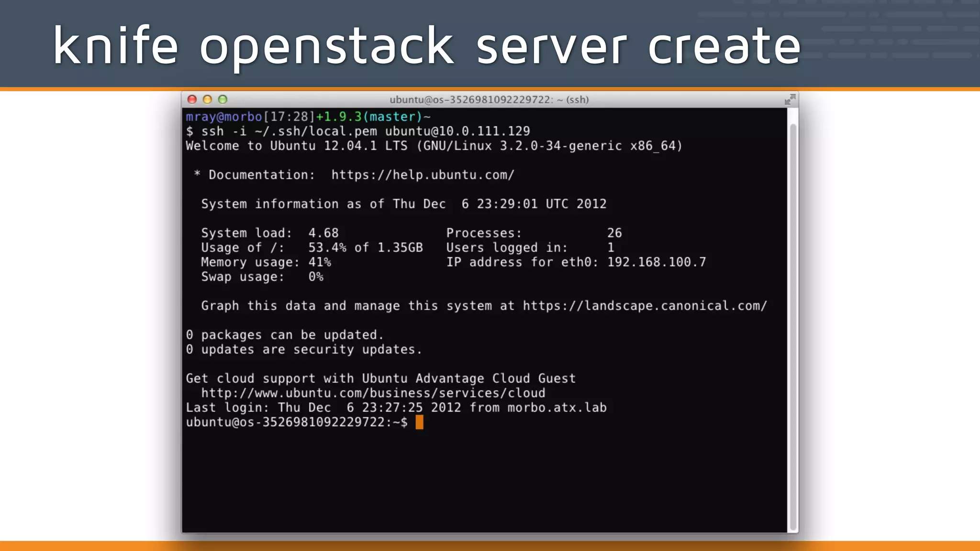Click '0 updates are security updates.' line
The height and width of the screenshot is (551, 980).
coord(304,350)
